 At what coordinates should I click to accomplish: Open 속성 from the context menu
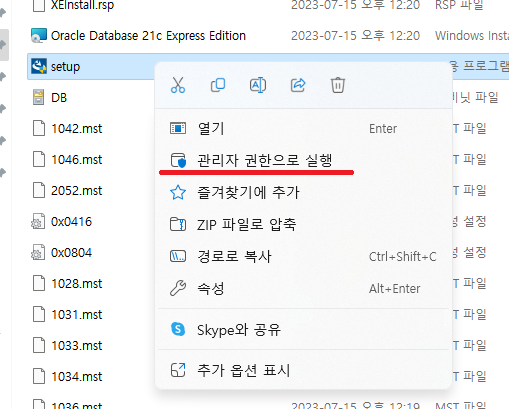point(304,288)
